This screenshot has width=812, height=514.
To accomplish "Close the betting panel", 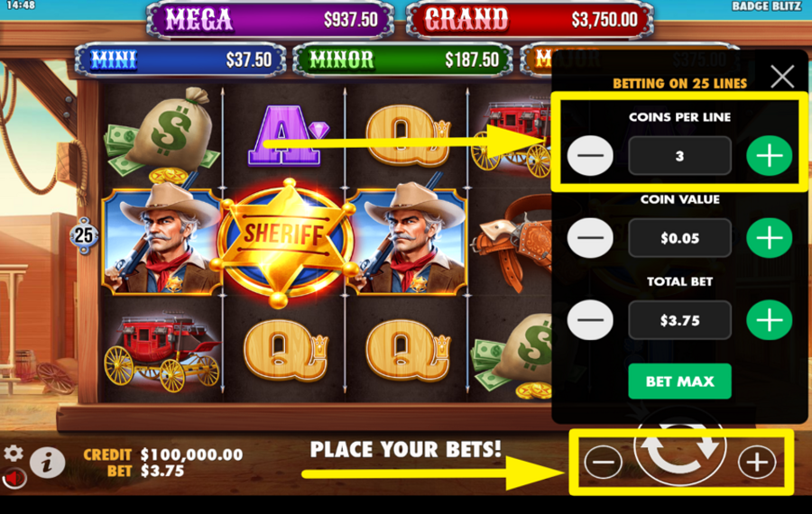I will 782,78.
